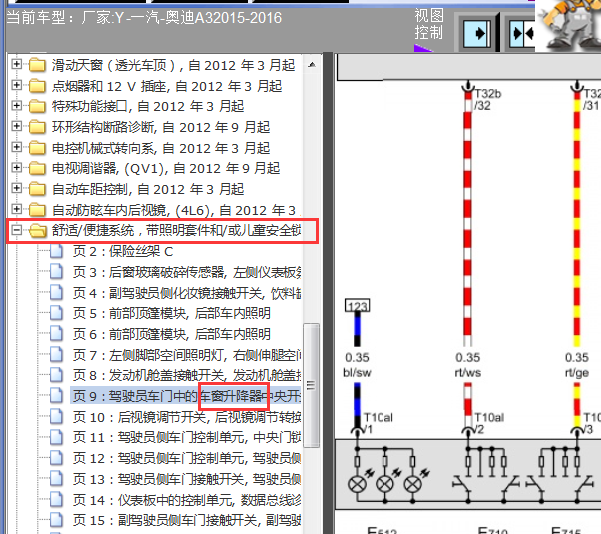Click the mechanic mascot icon
This screenshot has height=534, width=601.
[569, 25]
